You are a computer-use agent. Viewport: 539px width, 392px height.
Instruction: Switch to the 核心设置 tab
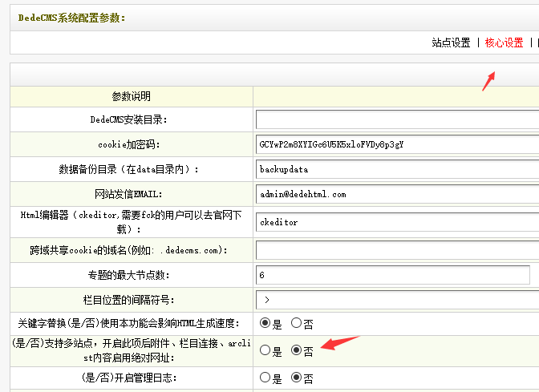504,43
